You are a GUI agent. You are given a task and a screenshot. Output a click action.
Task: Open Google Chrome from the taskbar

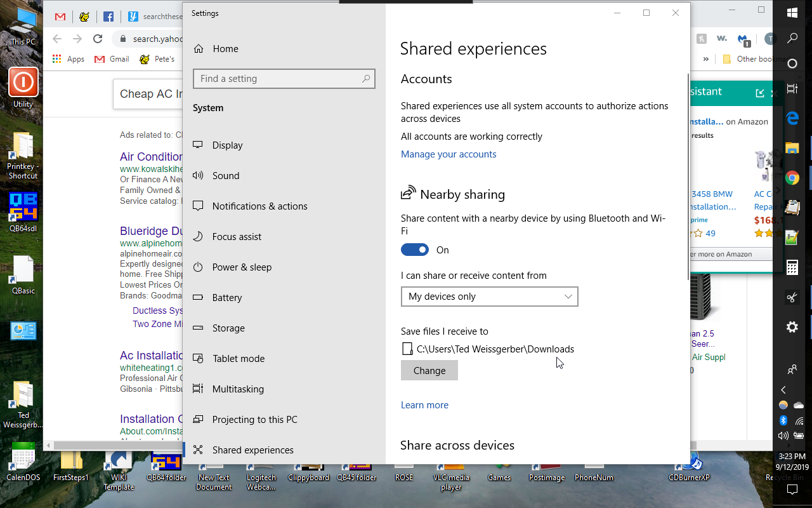pyautogui.click(x=792, y=178)
